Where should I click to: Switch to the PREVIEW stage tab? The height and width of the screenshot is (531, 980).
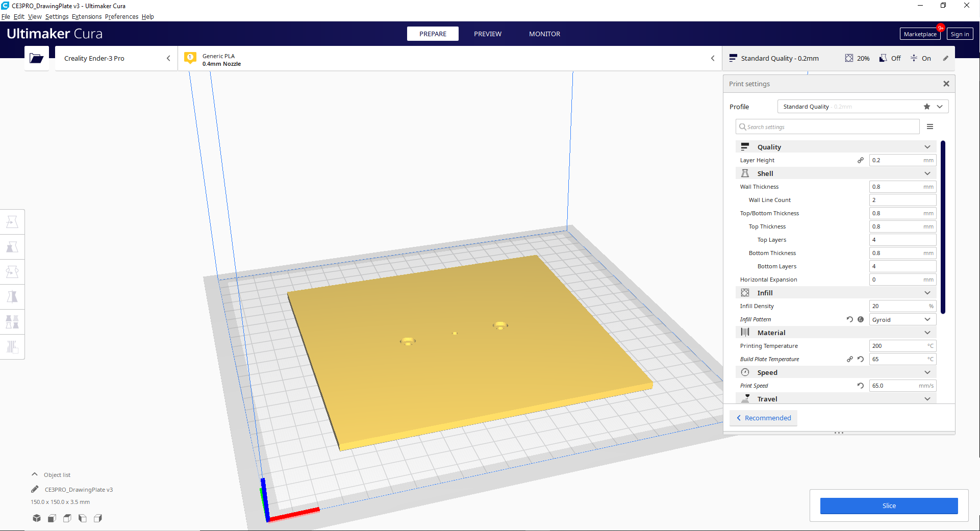pos(488,34)
